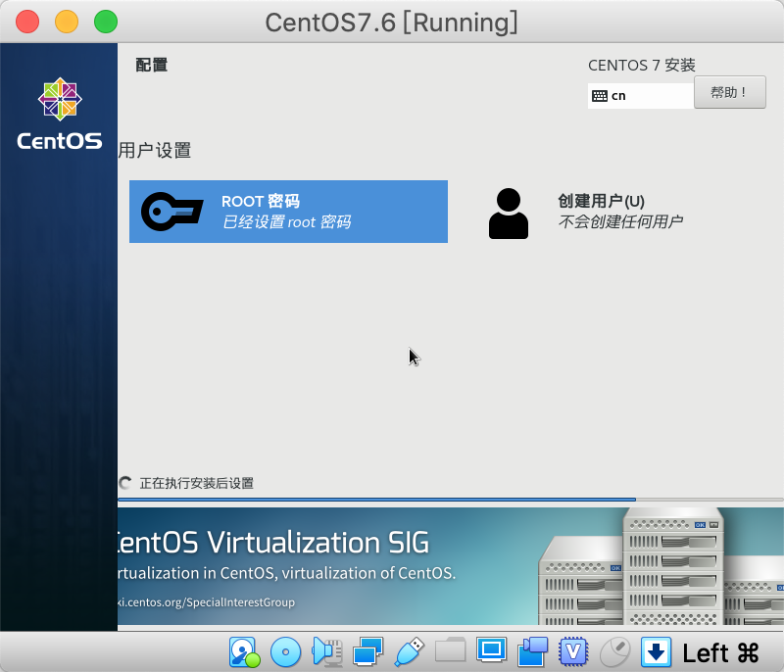The height and width of the screenshot is (672, 784).
Task: Click the installation progress bar
Action: [451, 500]
